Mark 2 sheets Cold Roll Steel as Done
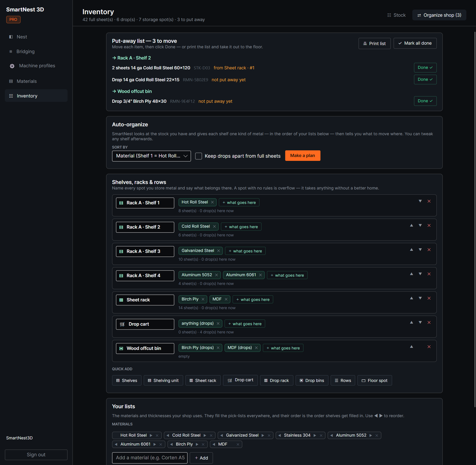Image resolution: width=476 pixels, height=465 pixels. coord(425,68)
